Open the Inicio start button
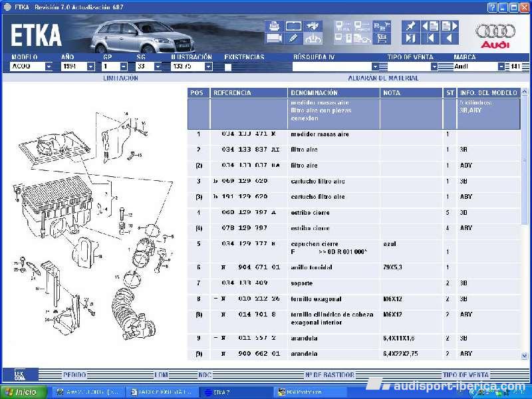532x399 pixels. [x=24, y=392]
